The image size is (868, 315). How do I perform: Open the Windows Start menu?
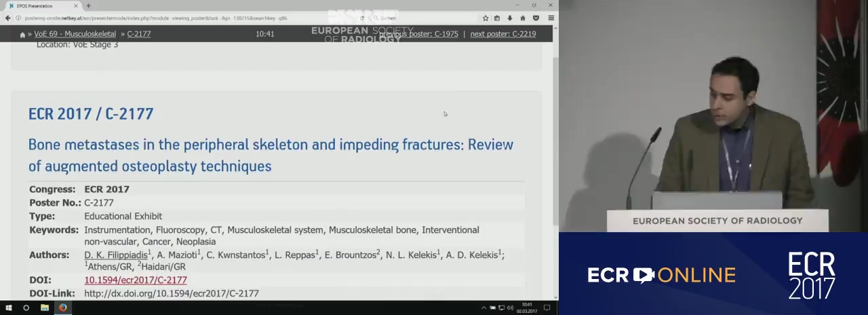pyautogui.click(x=9, y=308)
